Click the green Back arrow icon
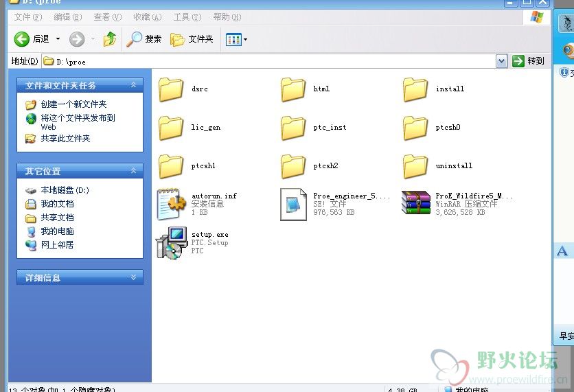The image size is (574, 392). click(21, 39)
